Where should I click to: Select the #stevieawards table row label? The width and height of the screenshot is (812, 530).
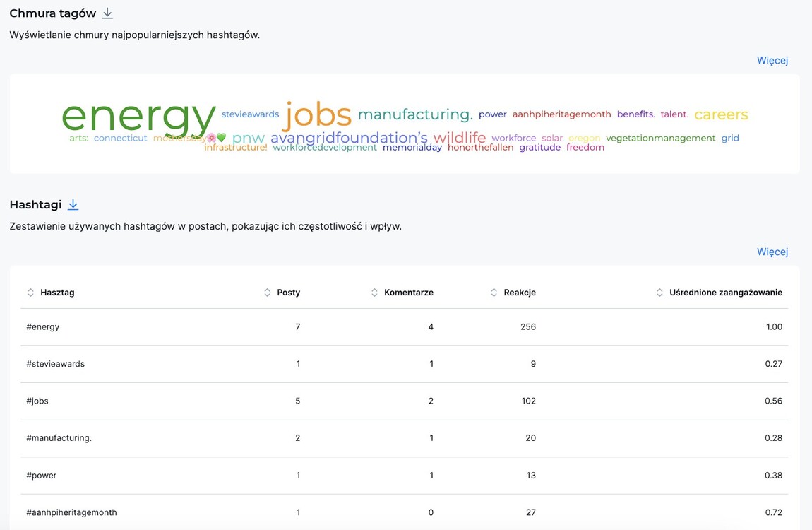55,364
